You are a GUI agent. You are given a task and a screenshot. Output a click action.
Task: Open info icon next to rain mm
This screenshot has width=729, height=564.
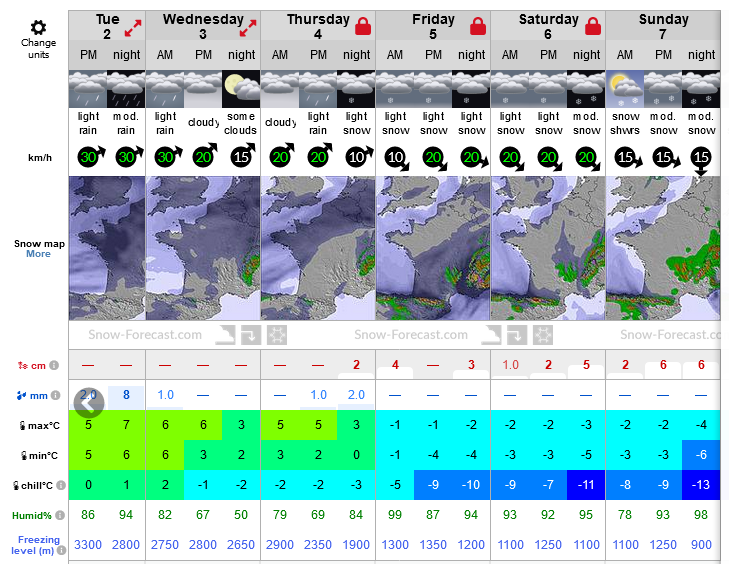55,395
